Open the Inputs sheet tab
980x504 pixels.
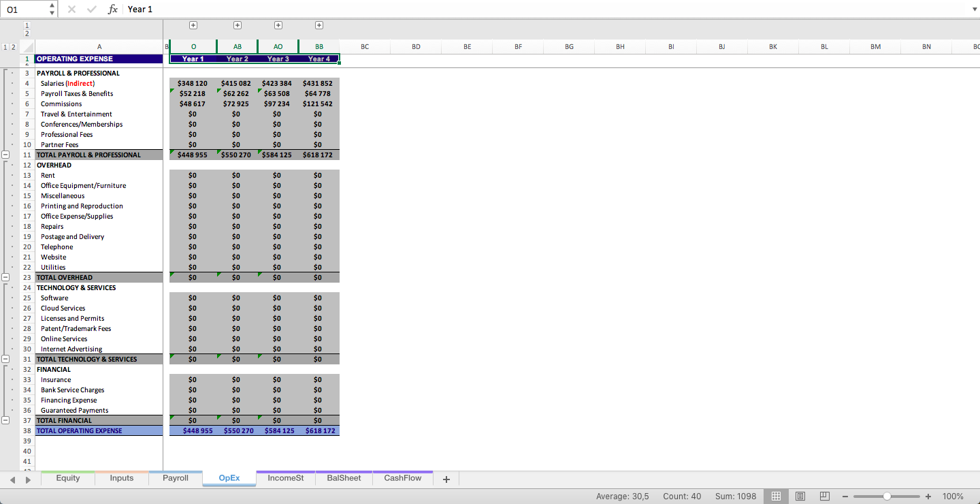(122, 478)
